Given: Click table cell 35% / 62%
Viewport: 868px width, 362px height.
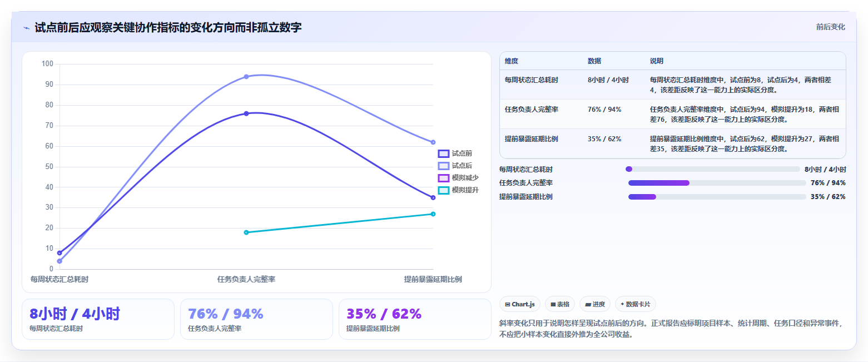Looking at the screenshot, I should tap(604, 139).
